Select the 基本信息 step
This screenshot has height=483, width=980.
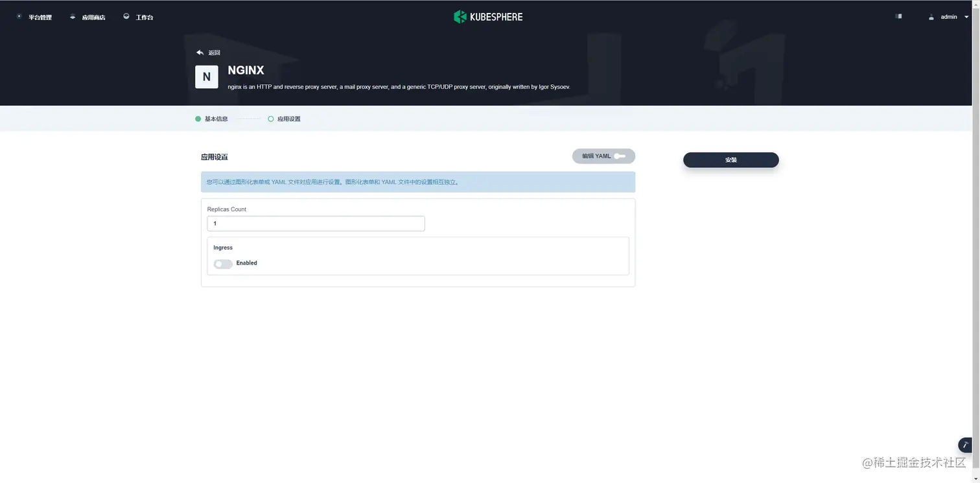click(x=211, y=119)
